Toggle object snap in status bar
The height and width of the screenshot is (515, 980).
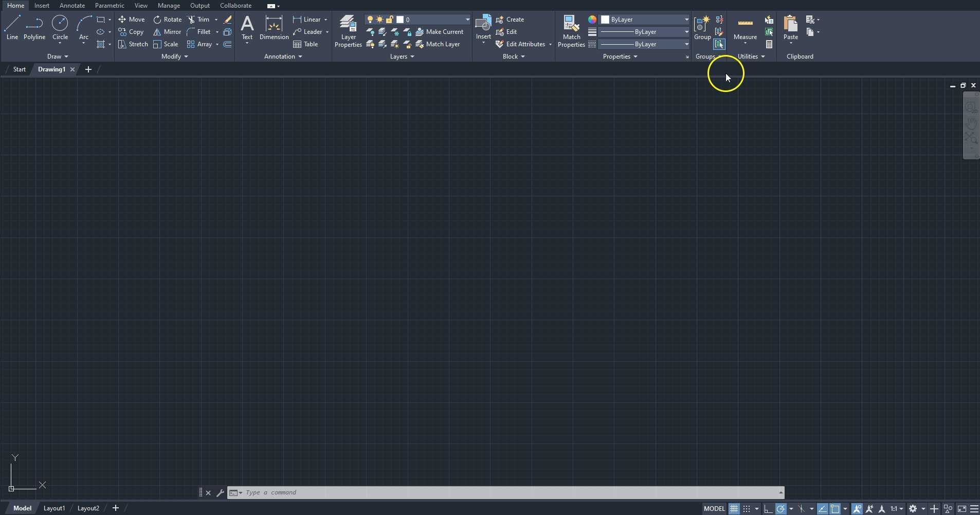click(x=834, y=509)
